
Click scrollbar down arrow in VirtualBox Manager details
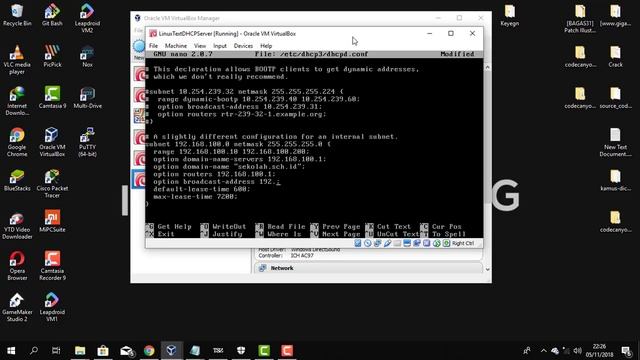click(x=487, y=269)
